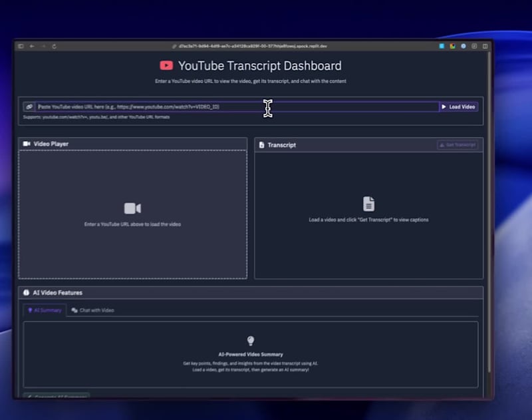Click the 'Video Player' panel title

tap(51, 144)
